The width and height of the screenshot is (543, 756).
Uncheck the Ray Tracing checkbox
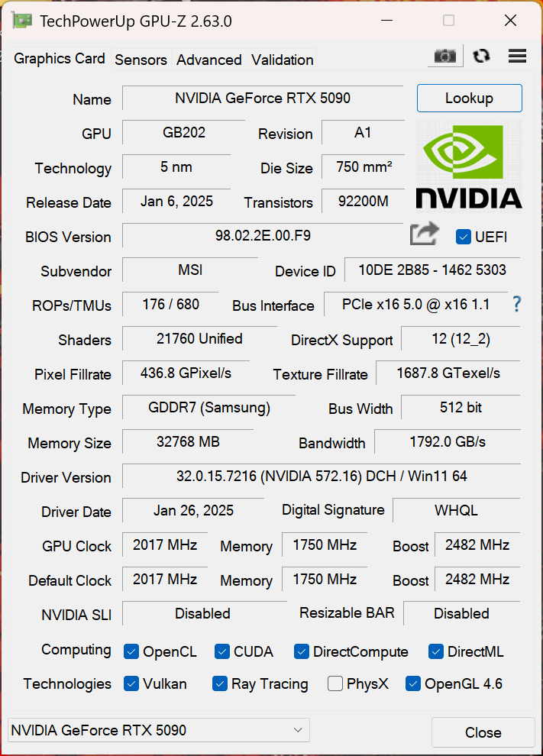click(219, 683)
